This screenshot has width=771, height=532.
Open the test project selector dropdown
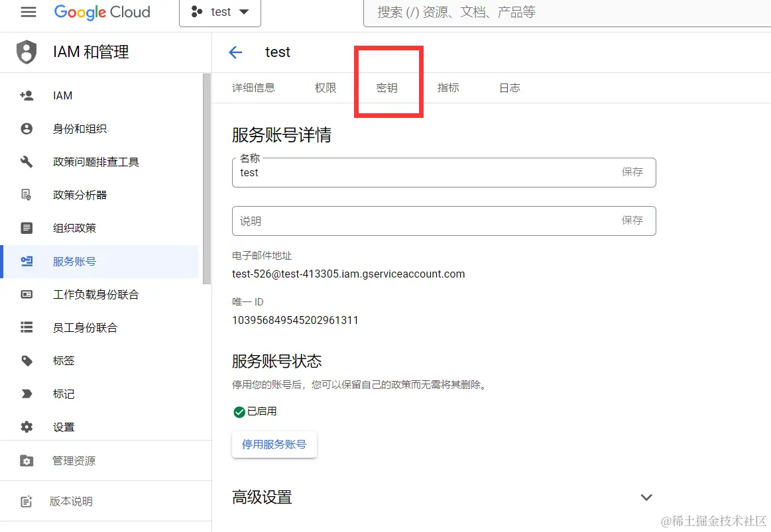pyautogui.click(x=220, y=13)
